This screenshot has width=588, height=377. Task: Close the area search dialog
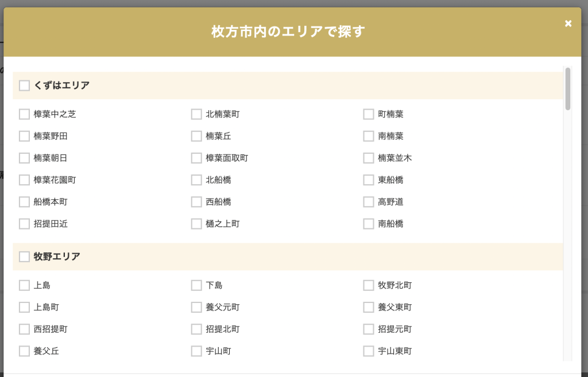tap(568, 24)
